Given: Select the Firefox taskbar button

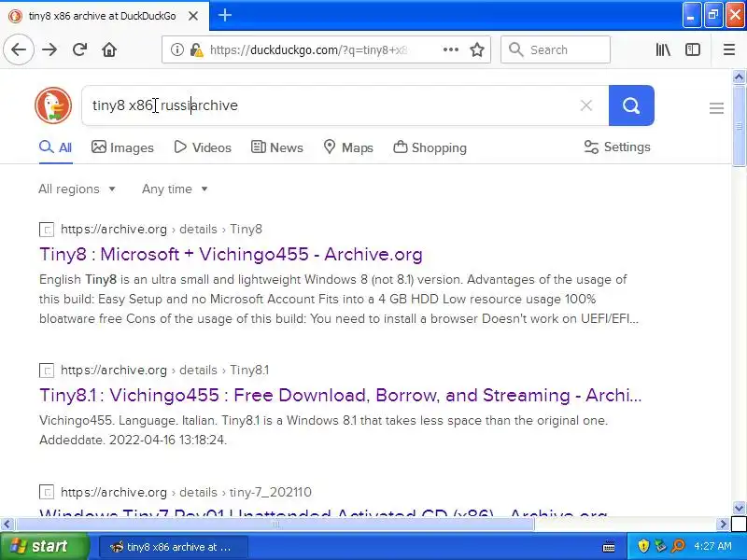Looking at the screenshot, I should point(173,547).
